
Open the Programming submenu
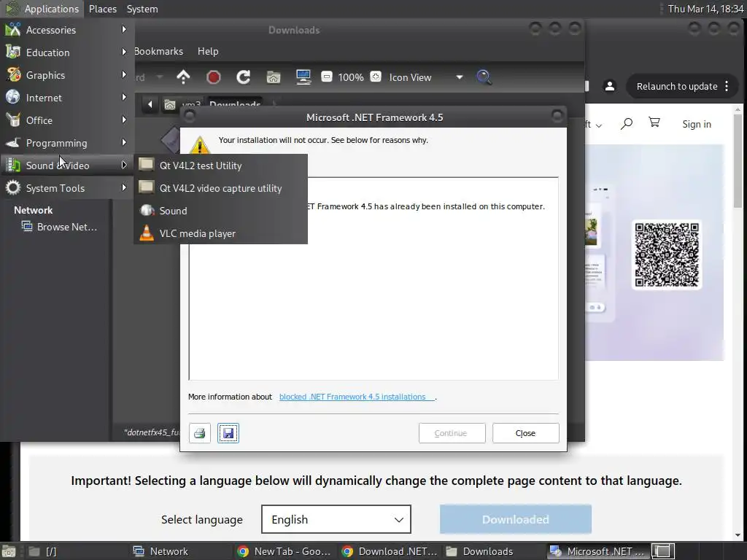coord(66,143)
